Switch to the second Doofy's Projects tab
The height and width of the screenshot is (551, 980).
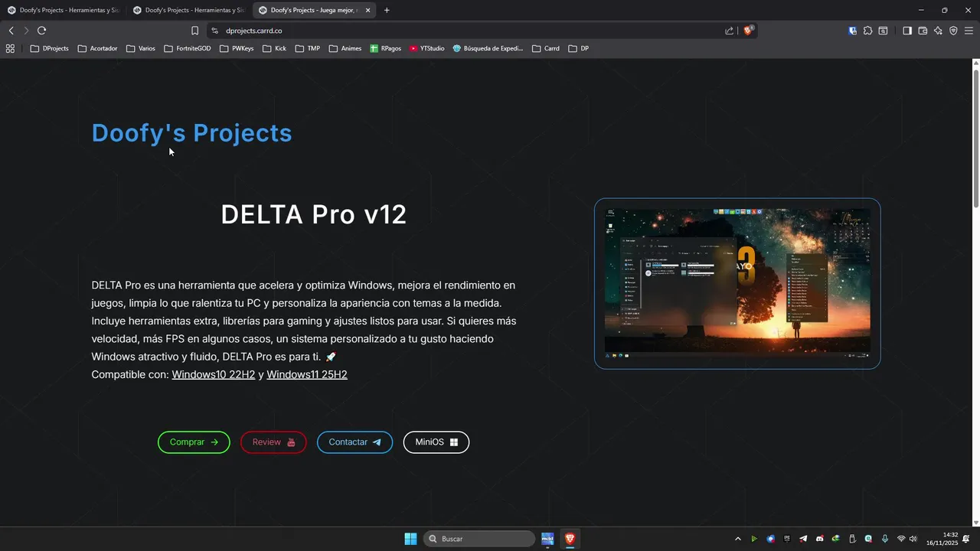coord(188,11)
